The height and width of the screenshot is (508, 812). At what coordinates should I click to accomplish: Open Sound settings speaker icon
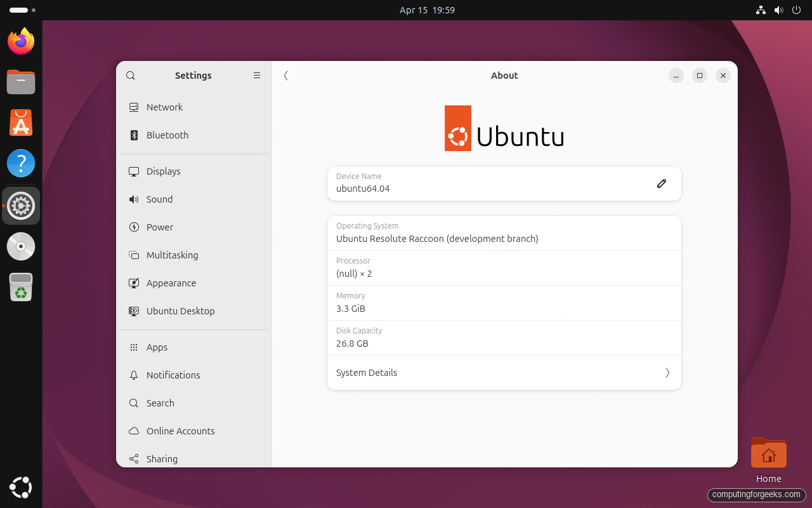tap(134, 199)
